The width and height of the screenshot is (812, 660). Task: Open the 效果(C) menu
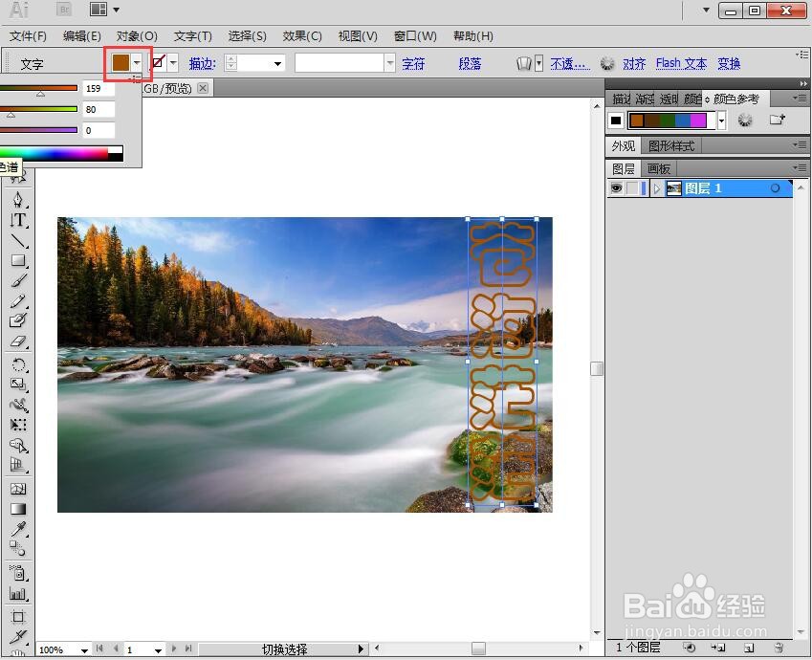[x=302, y=36]
